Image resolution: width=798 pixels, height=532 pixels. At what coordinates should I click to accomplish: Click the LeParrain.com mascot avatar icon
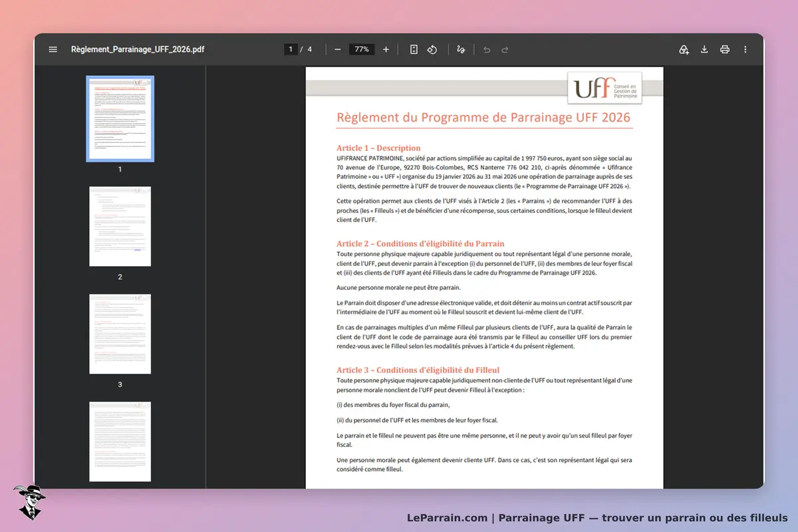pos(29,502)
